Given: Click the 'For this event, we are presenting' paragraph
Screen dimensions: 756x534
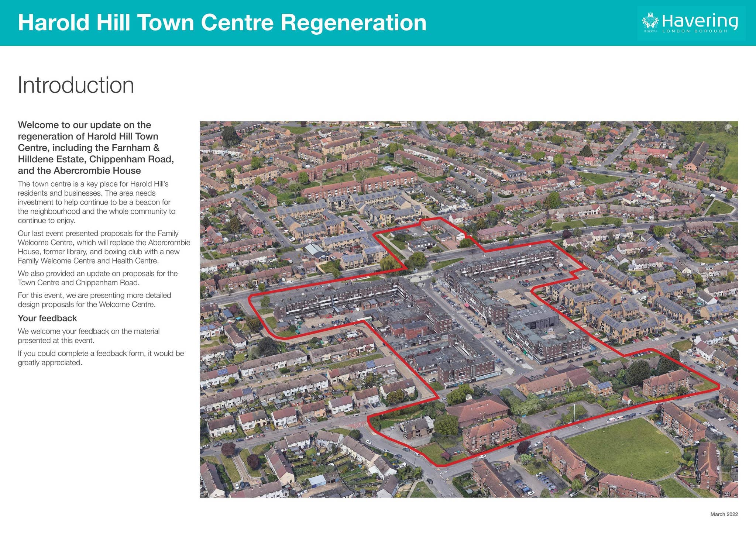Looking at the screenshot, I should [94, 300].
